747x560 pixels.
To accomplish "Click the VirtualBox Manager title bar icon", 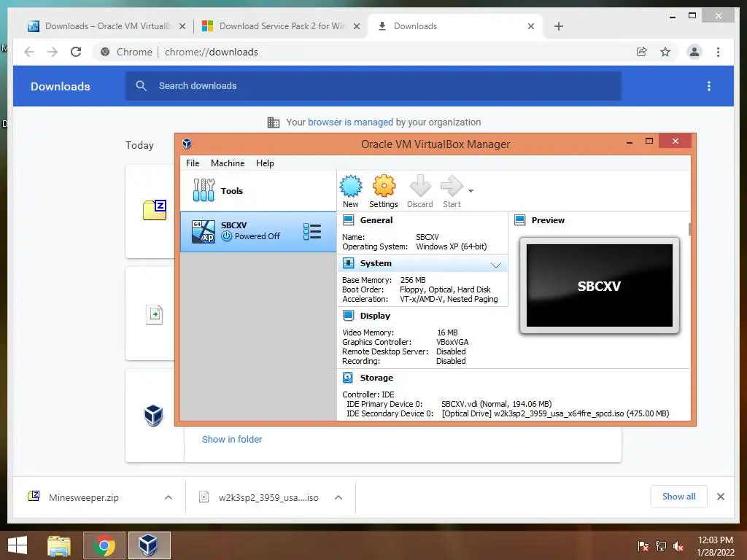I will coord(187,144).
